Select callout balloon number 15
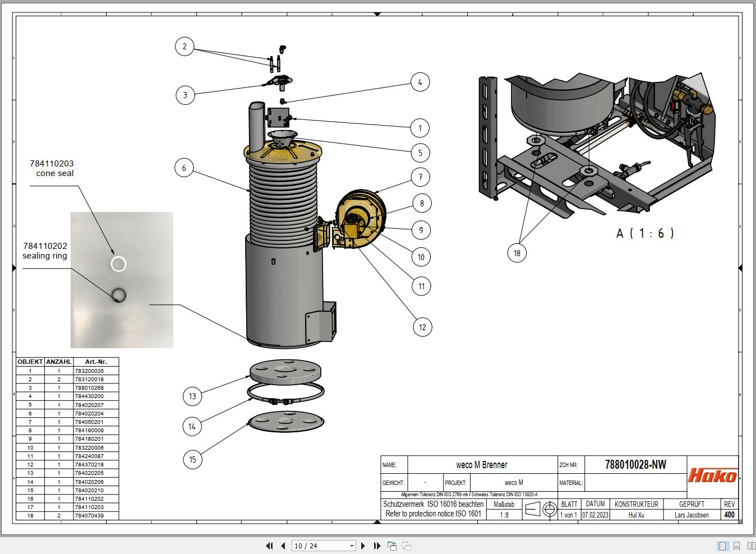Viewport: 756px width, 554px height. (192, 459)
